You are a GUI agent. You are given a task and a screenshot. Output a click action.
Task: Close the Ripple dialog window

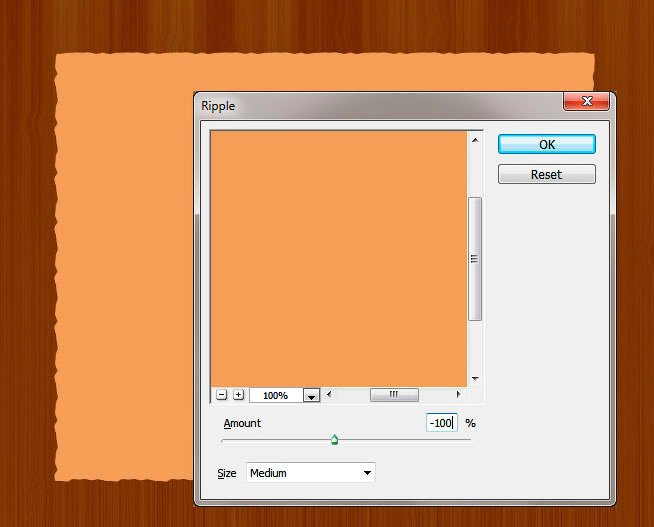[586, 101]
